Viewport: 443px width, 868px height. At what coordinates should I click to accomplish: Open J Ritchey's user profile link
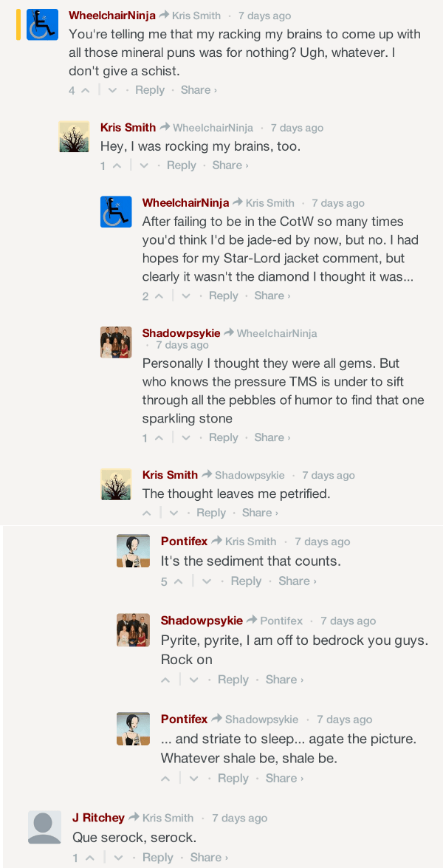(98, 818)
